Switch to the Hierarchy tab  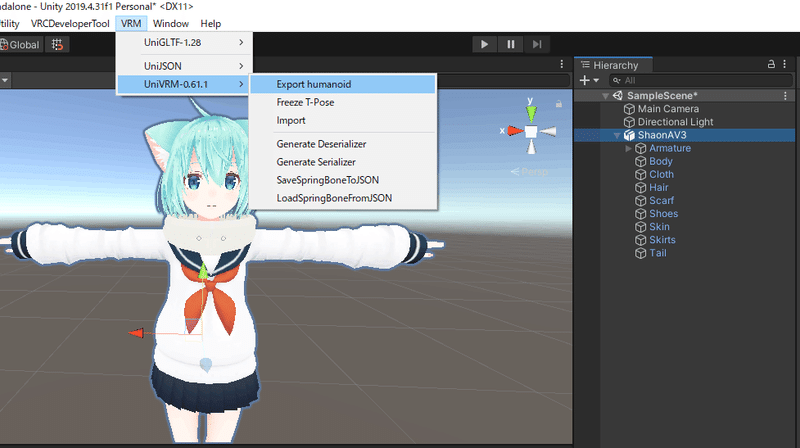point(614,65)
